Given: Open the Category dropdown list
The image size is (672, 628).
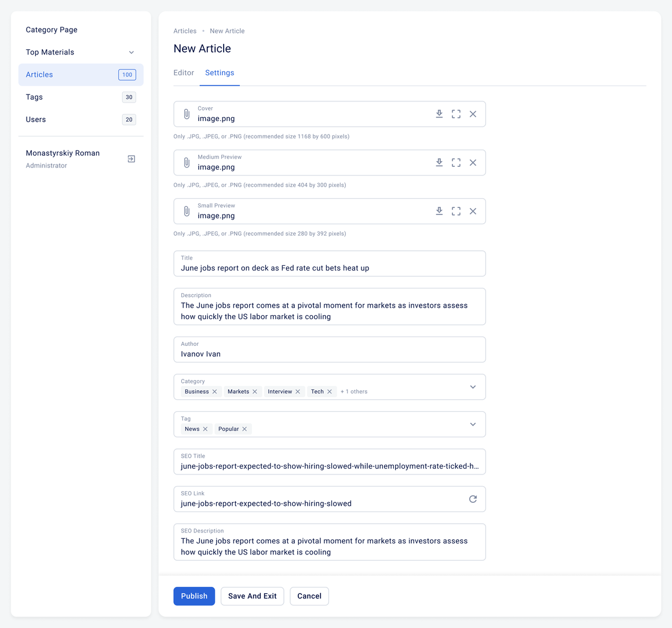Looking at the screenshot, I should point(473,386).
